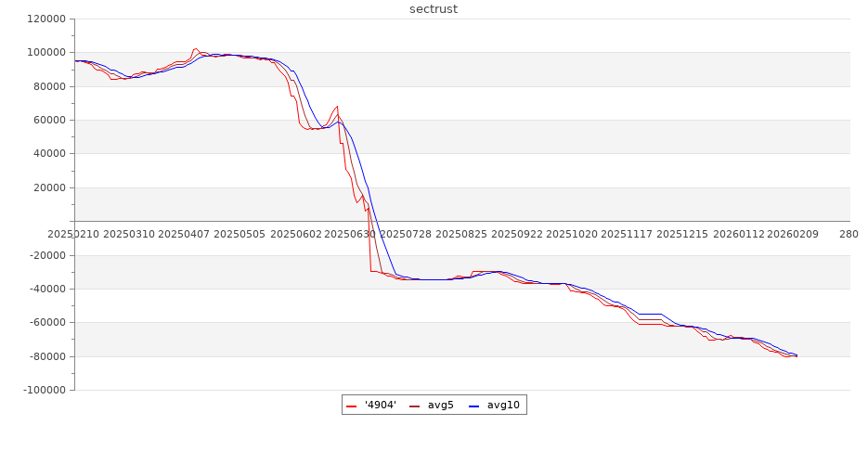Click the 80000 y-axis value label
Viewport: 868px width, 464px height.
(49, 86)
